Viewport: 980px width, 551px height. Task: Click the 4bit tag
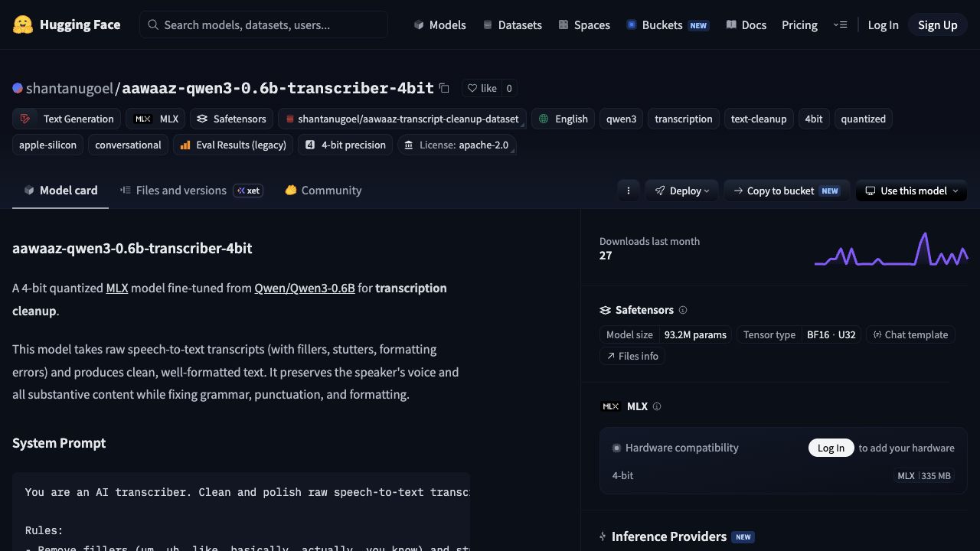click(814, 119)
